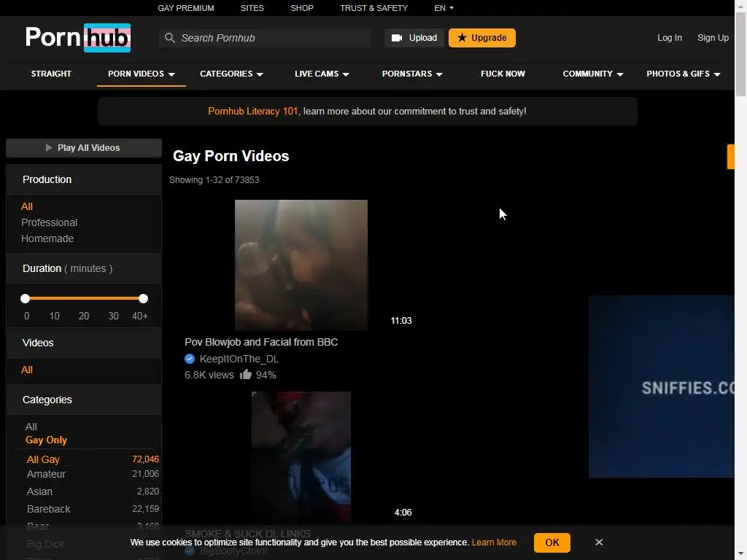Select All above Gay Only in Categories

[x=31, y=426]
